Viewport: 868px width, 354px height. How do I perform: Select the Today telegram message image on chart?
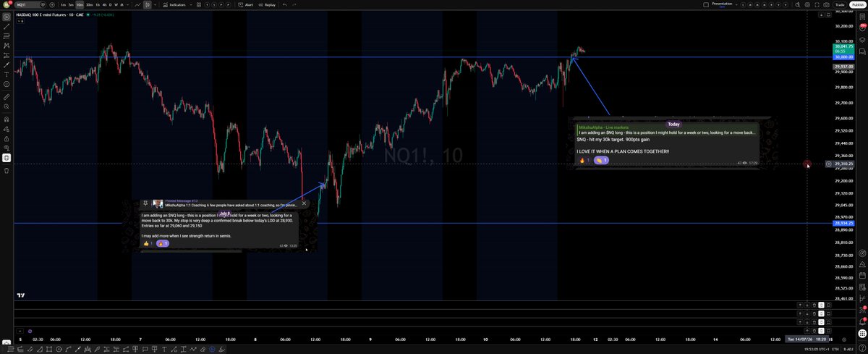pyautogui.click(x=673, y=143)
